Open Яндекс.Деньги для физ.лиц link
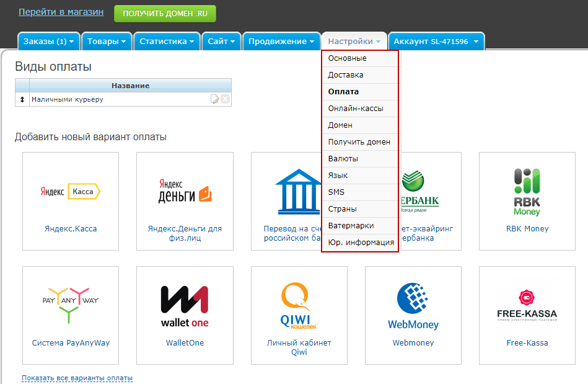Viewport: 588px width, 384px height. click(185, 233)
